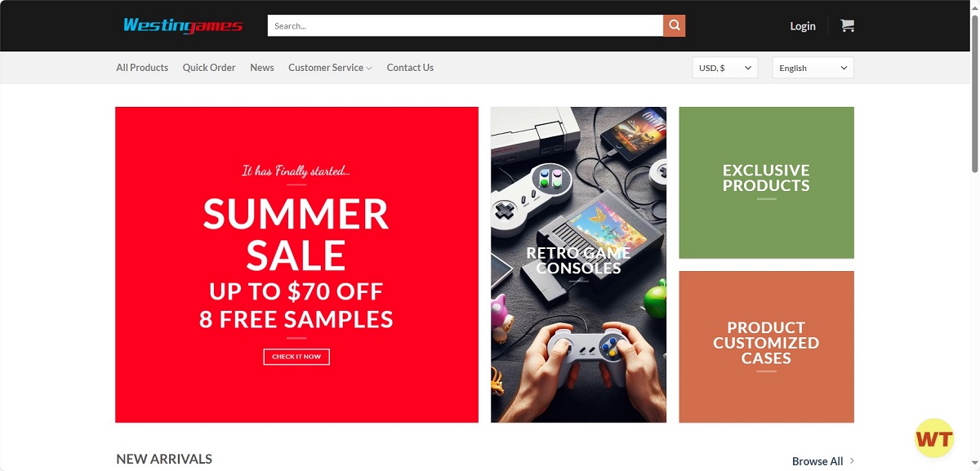Click the arrow next to Browse All
The width and height of the screenshot is (980, 471).
click(852, 460)
